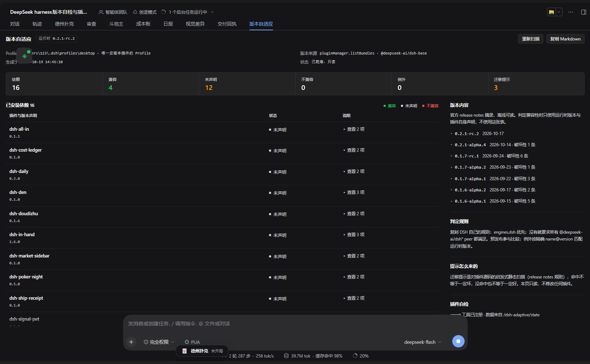The height and width of the screenshot is (364, 590).
Task: Click the background task spinner icon
Action: [x=163, y=12]
